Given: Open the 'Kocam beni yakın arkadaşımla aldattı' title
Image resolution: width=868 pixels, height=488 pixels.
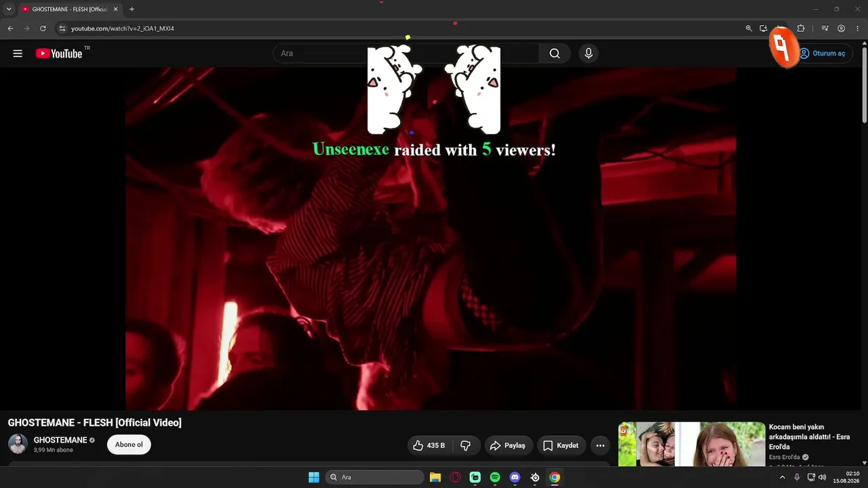Looking at the screenshot, I should (809, 437).
